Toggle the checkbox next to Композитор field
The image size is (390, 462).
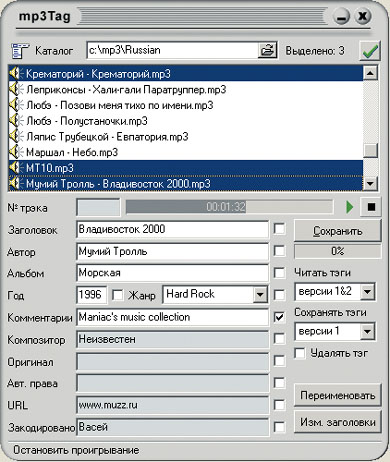279,339
